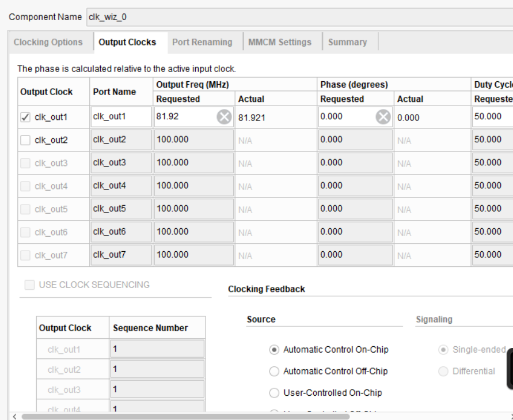Click clk_out6 requested phase field
Image resolution: width=513 pixels, height=420 pixels.
click(355, 232)
